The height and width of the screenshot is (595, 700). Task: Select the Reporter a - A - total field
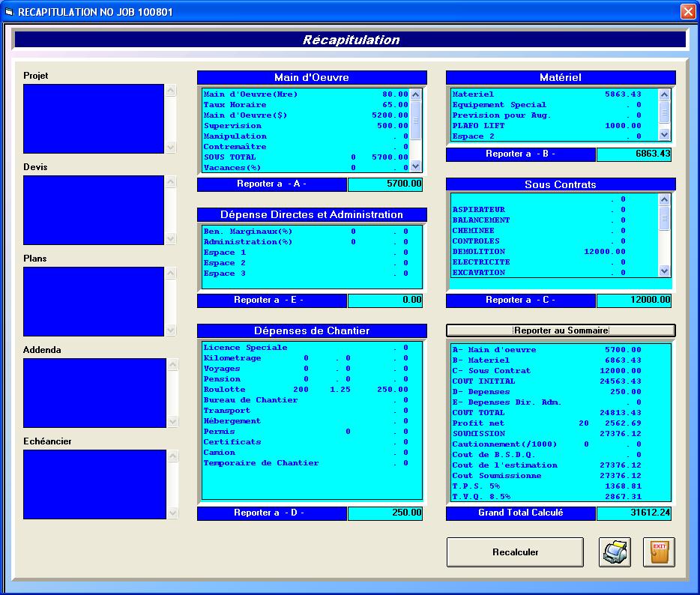pos(385,184)
